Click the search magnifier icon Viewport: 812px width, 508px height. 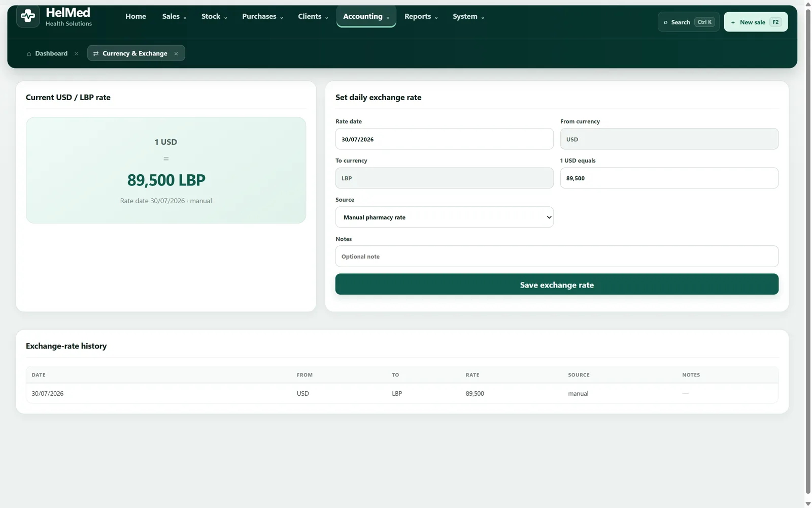pos(665,22)
